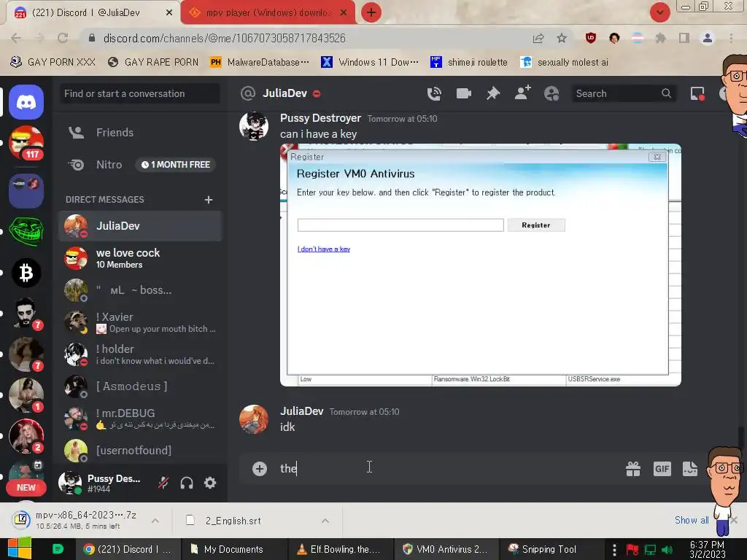
Task: Open the browser profile icon
Action: tap(708, 38)
